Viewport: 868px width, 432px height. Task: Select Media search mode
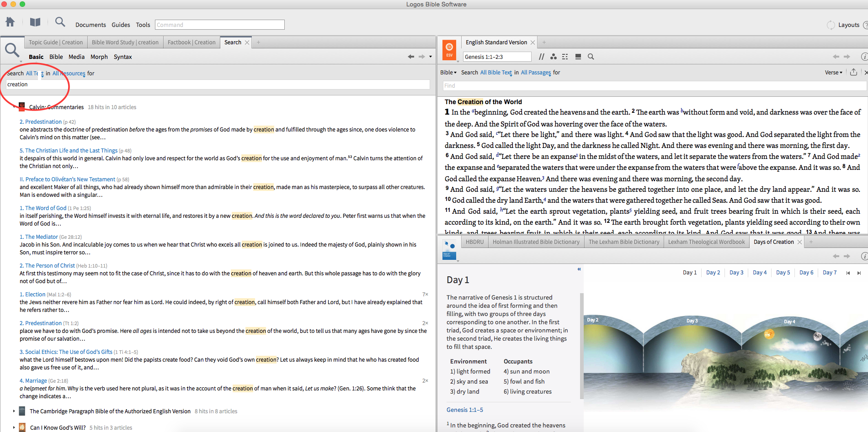coord(76,57)
